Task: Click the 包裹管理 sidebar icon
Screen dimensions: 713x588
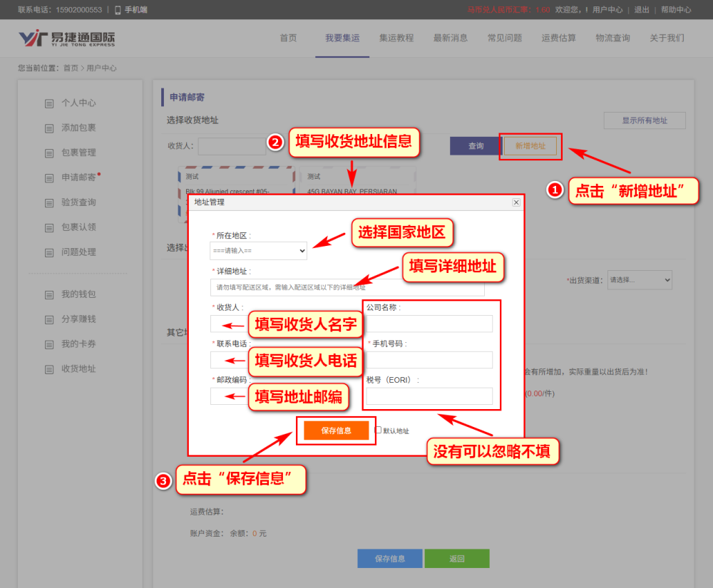Action: 49,153
